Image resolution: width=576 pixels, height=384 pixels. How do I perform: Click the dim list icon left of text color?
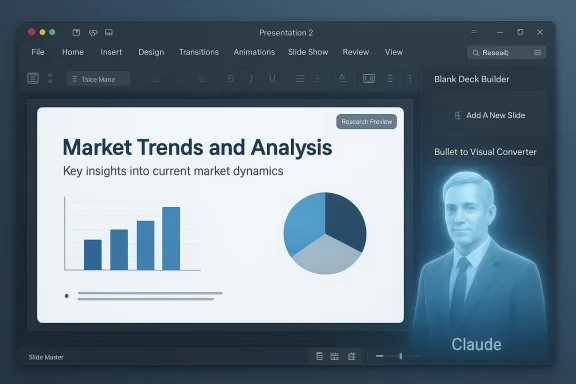pos(320,79)
